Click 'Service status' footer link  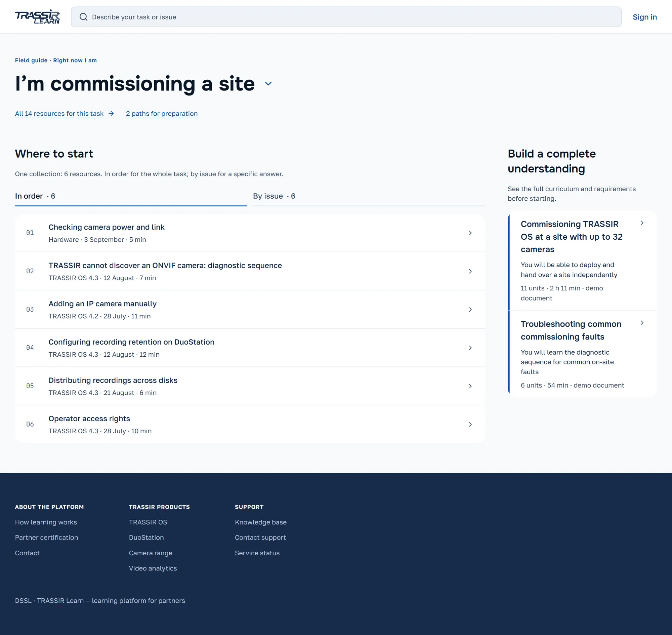257,553
